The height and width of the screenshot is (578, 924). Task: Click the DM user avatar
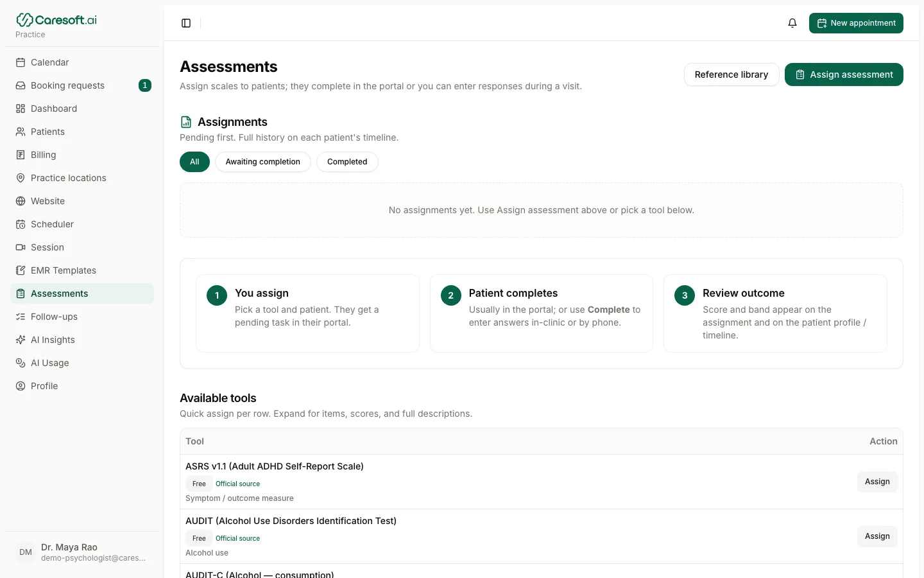26,552
